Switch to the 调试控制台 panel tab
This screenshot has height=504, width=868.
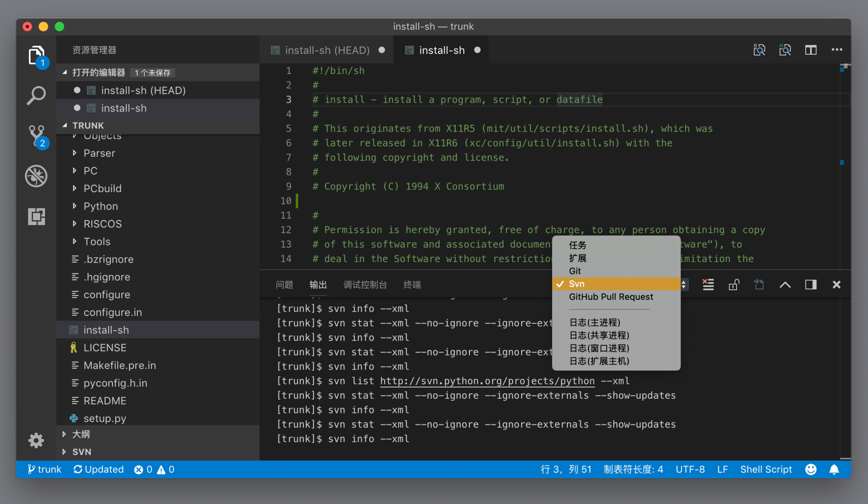point(366,284)
